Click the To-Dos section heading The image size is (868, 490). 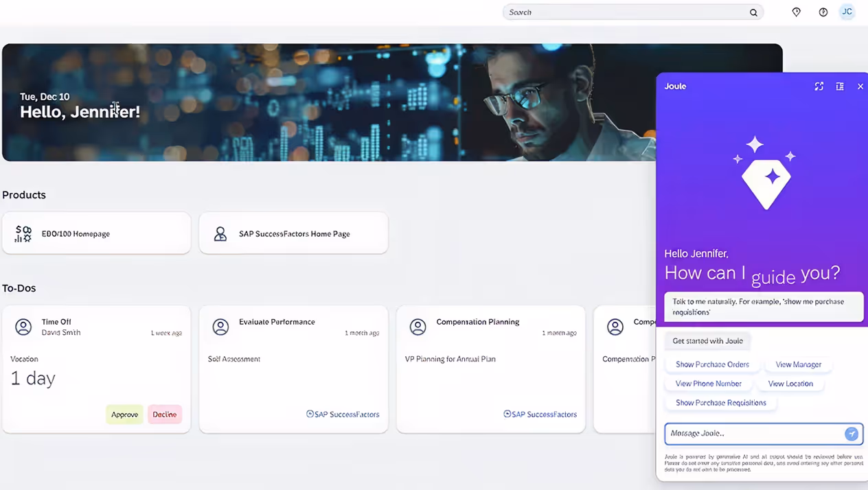[19, 288]
